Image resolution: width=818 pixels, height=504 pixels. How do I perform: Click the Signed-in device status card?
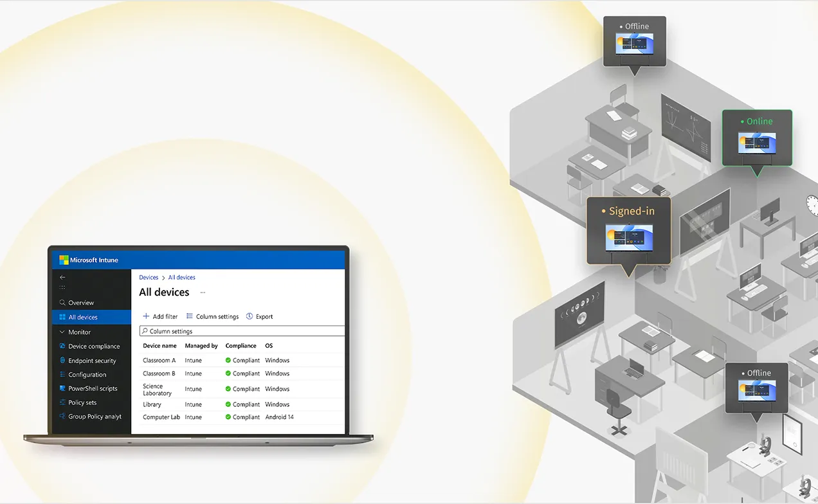point(628,231)
